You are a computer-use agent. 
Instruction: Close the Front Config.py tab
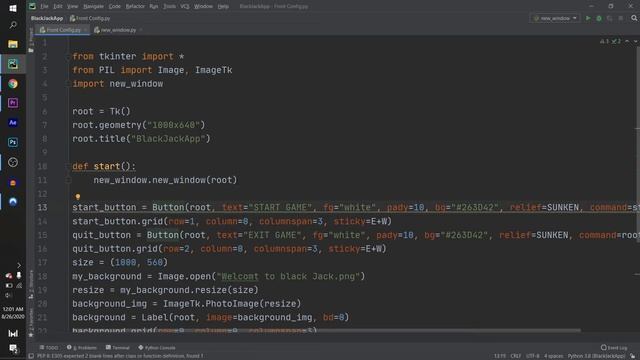pyautogui.click(x=86, y=30)
